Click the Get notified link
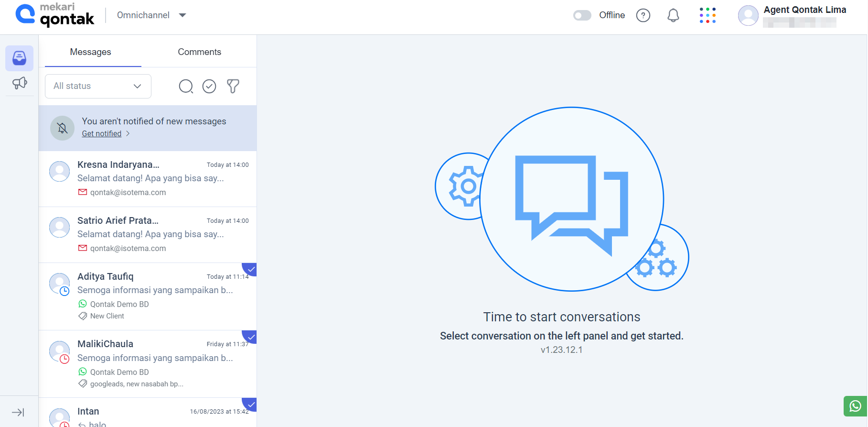The image size is (868, 427). [x=102, y=134]
